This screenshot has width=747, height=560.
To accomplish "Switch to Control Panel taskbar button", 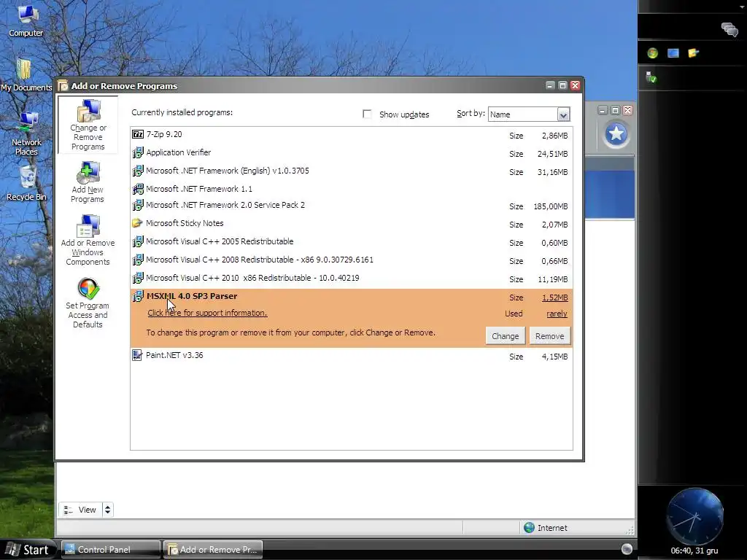I will pos(111,550).
